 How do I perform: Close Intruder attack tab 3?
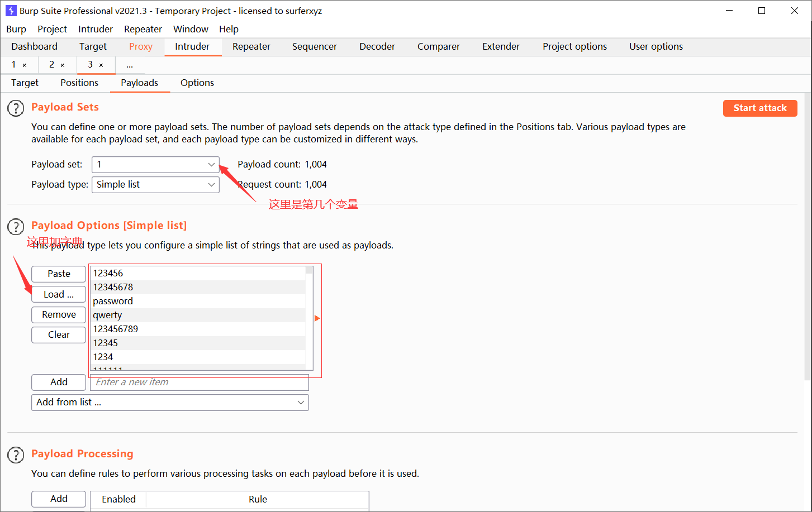(101, 65)
